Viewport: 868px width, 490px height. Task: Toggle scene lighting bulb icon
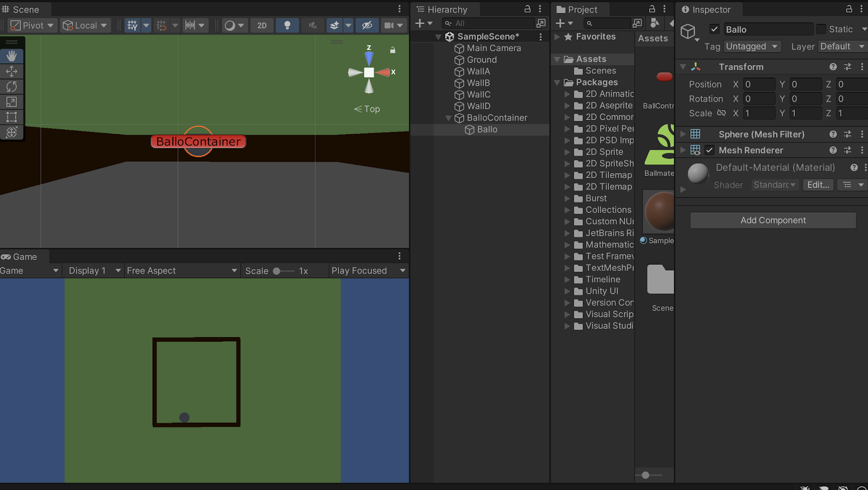pos(287,25)
